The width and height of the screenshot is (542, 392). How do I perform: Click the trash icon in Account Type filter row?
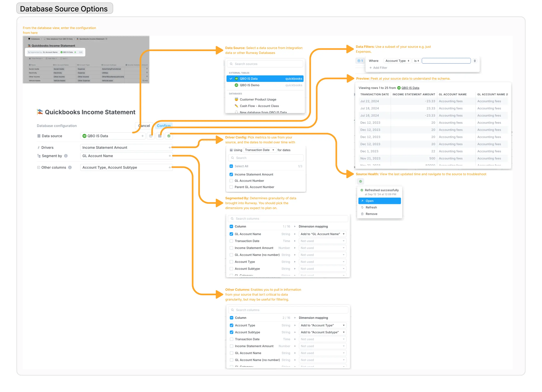click(475, 61)
